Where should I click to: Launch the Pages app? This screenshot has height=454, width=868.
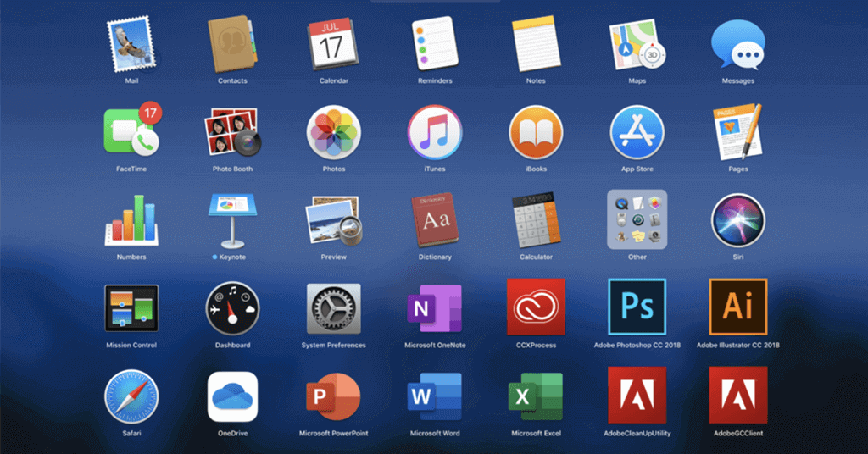pyautogui.click(x=738, y=131)
